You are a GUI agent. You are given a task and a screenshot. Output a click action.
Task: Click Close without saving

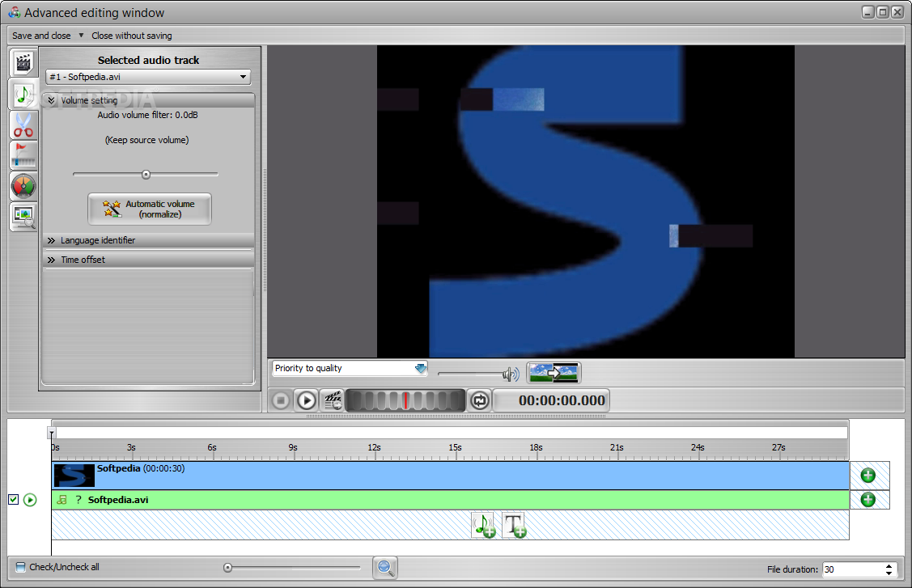[131, 36]
